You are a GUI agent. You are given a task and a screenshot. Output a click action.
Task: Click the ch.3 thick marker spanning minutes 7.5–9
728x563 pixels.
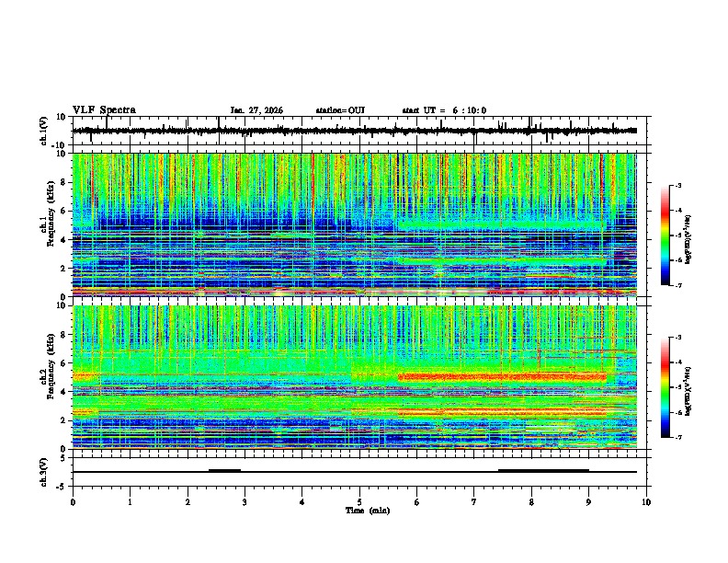tap(543, 470)
